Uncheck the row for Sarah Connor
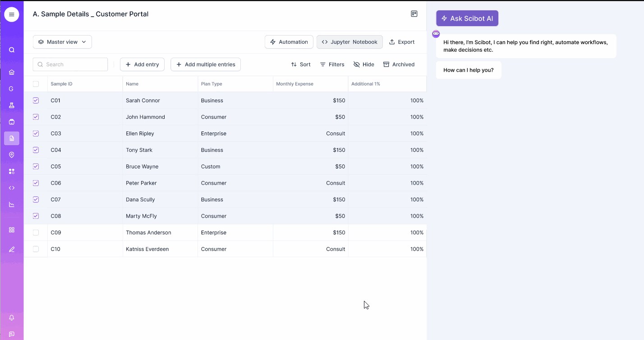 [36, 100]
